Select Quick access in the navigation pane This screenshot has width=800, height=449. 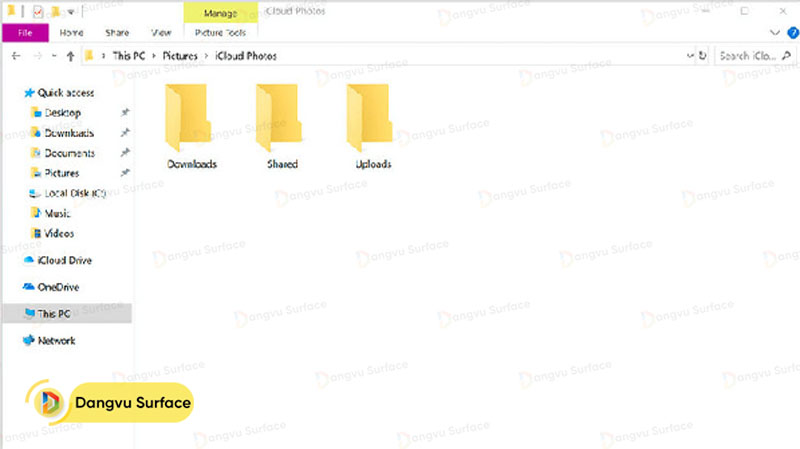(65, 93)
